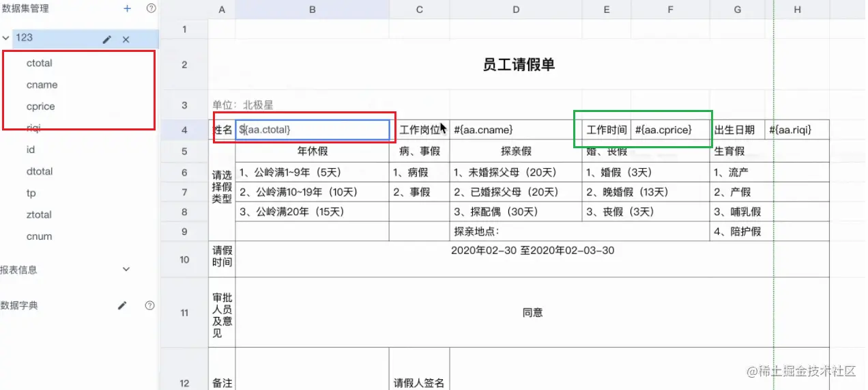The width and height of the screenshot is (868, 390).
Task: Open help icon next to 数据集管理
Action: coord(151,9)
